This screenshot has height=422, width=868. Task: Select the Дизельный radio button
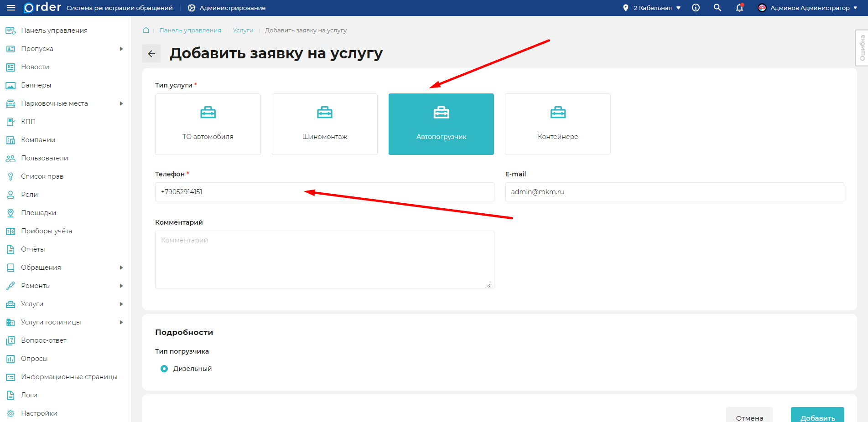[x=164, y=369]
